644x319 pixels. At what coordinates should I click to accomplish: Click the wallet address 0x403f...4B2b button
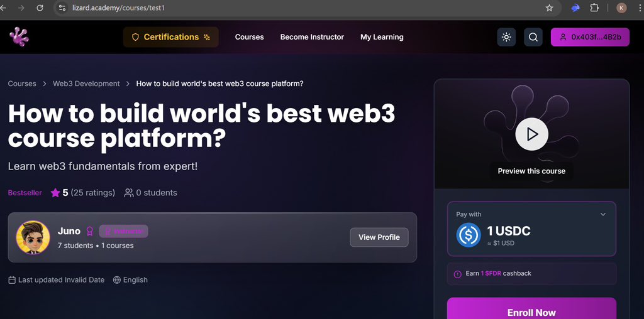[590, 37]
